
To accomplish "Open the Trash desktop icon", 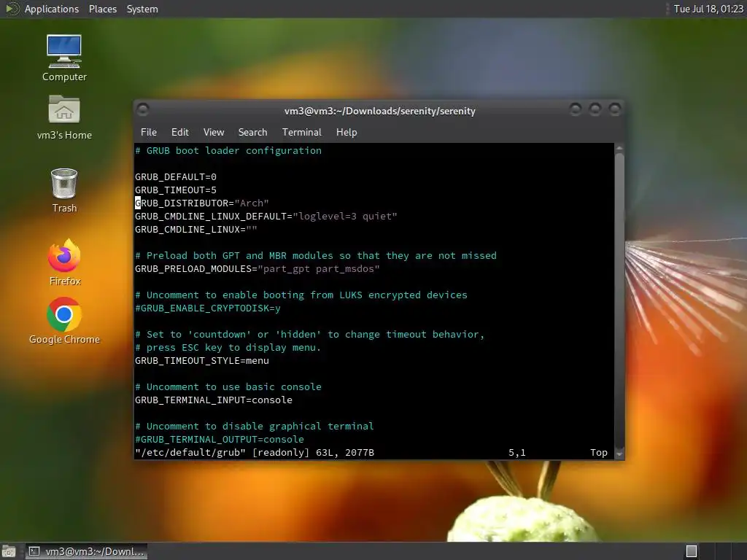I will 64,190.
